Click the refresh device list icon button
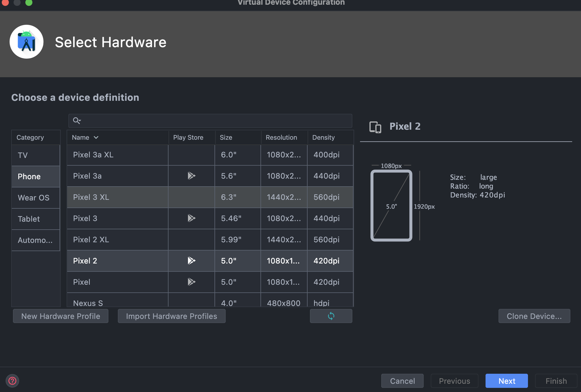 pyautogui.click(x=331, y=316)
